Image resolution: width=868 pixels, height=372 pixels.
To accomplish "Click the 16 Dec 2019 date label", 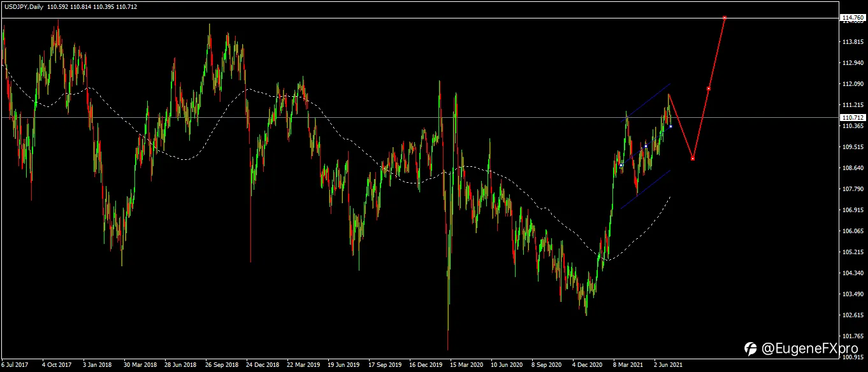I will [426, 366].
